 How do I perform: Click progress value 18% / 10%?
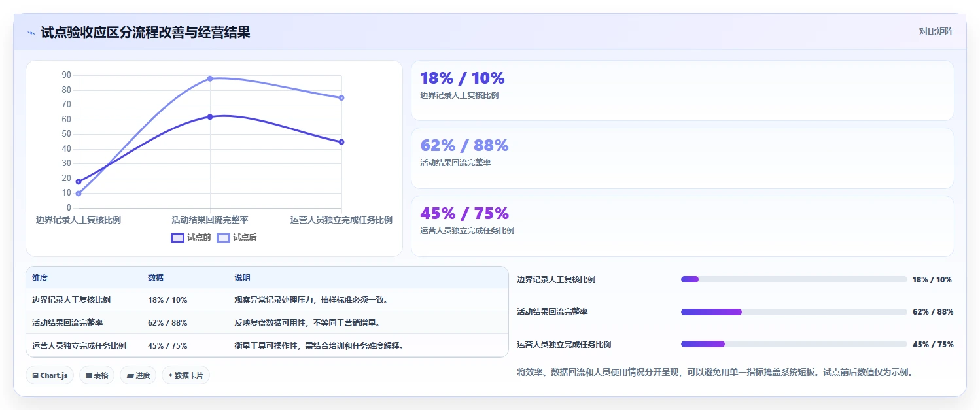(x=932, y=279)
